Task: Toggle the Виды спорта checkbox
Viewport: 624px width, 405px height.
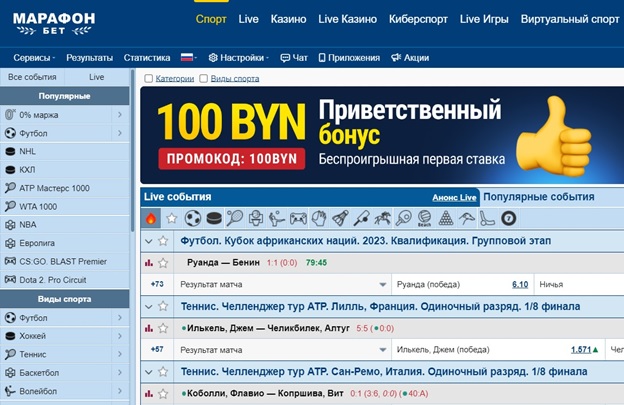Action: [x=203, y=78]
